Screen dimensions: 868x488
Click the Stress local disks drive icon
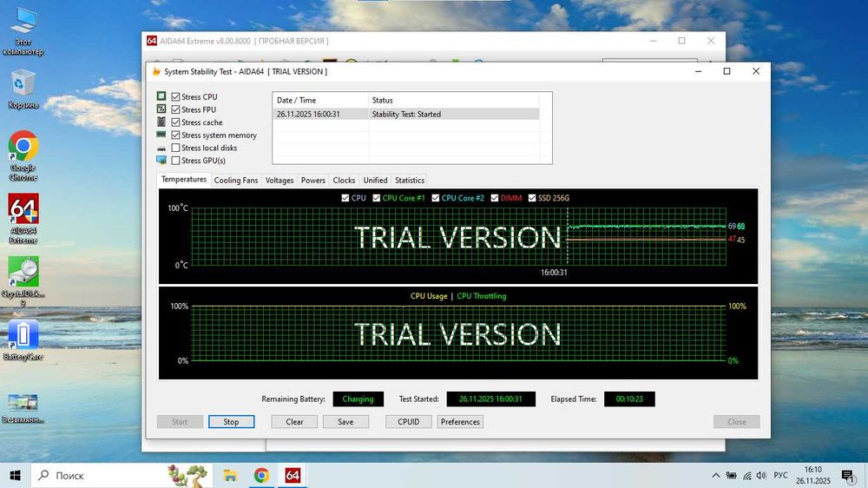click(161, 148)
